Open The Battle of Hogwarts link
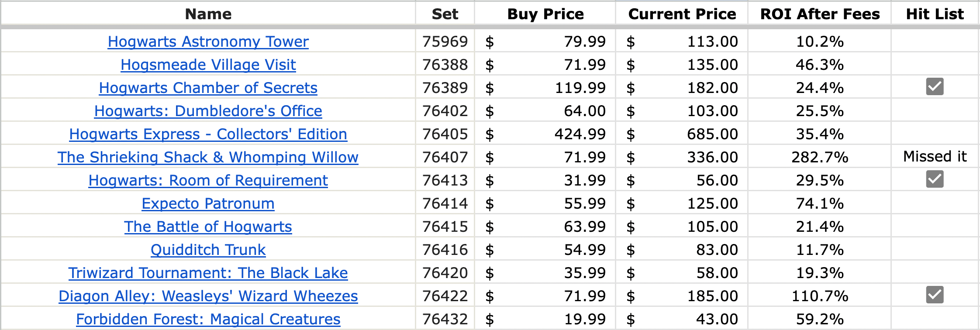 pos(208,227)
